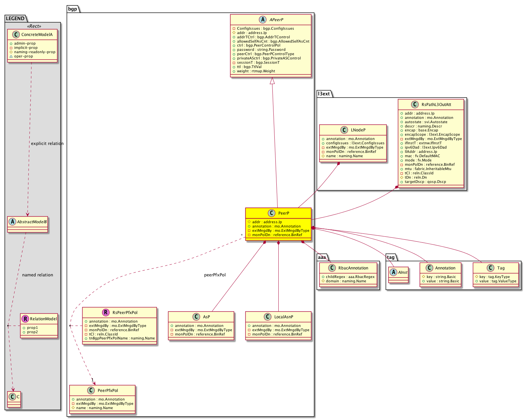Click the 'C' icon of RsPathL3OutAtt
The width and height of the screenshot is (528, 420).
tap(415, 104)
